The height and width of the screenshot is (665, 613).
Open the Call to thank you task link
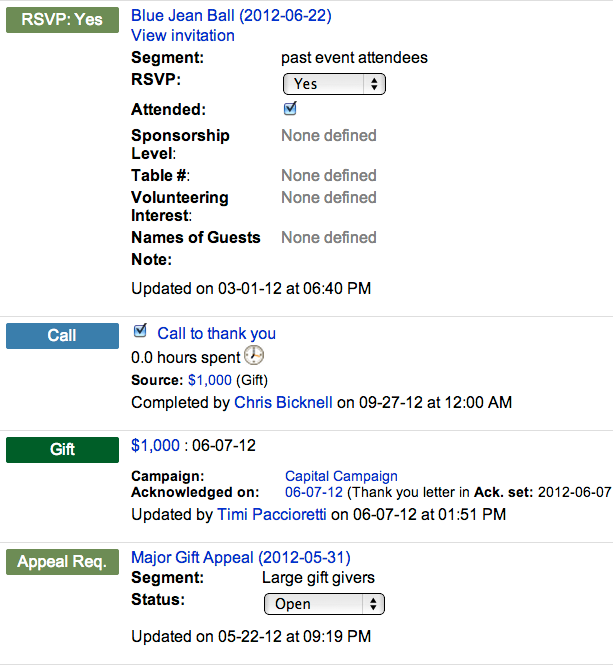point(216,334)
